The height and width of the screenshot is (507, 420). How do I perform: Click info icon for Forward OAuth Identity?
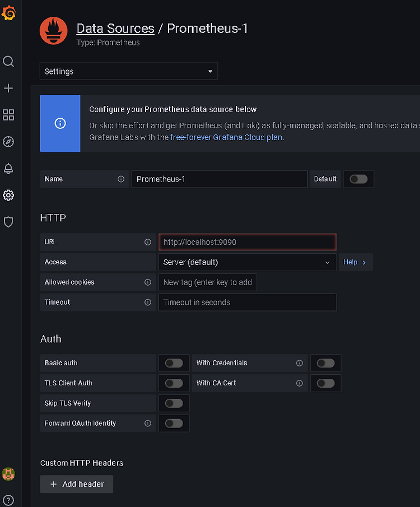[x=148, y=424]
